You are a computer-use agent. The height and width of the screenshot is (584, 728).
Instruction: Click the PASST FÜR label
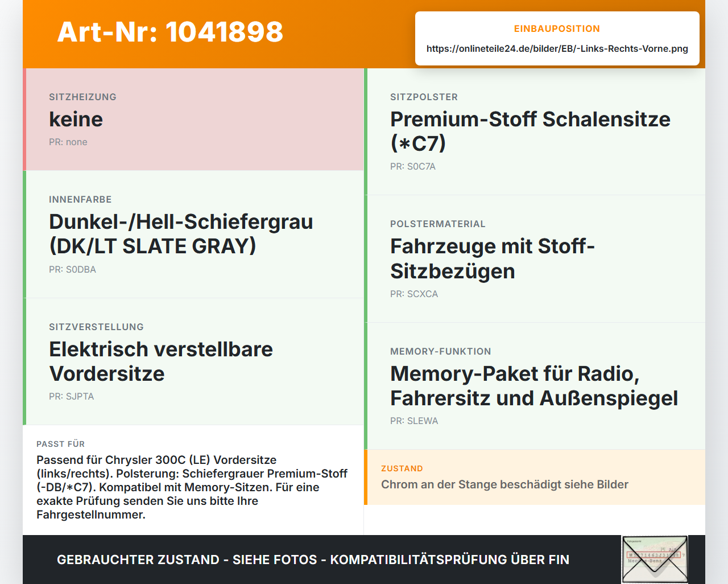[x=60, y=444]
